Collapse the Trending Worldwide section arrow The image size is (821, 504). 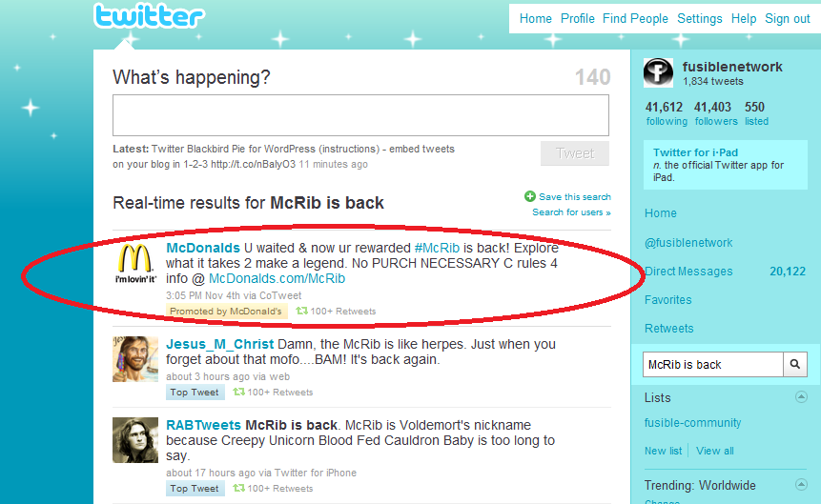(x=801, y=484)
